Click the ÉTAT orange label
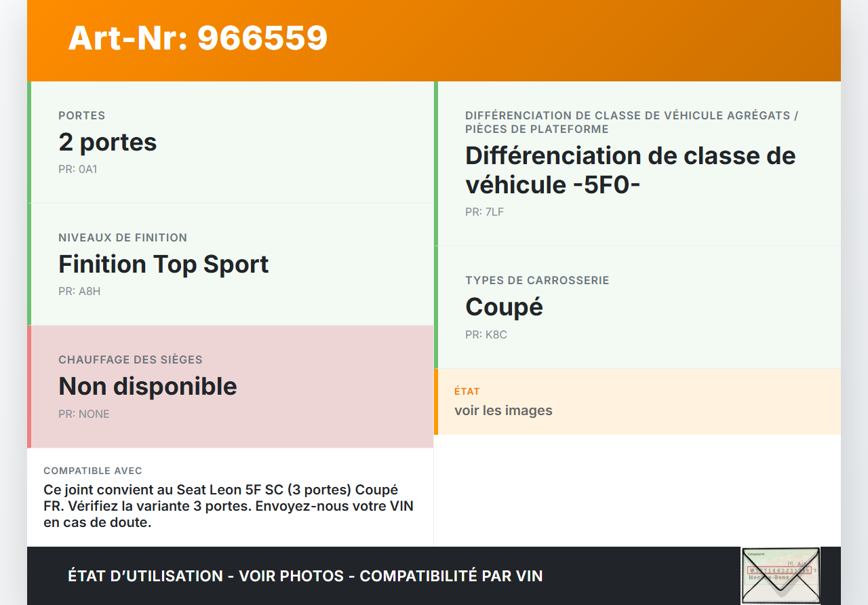Image resolution: width=868 pixels, height=605 pixels. 467,391
